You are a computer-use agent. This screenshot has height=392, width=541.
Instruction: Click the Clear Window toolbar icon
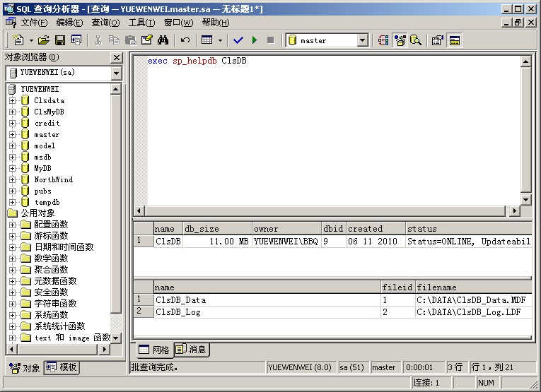pyautogui.click(x=147, y=40)
